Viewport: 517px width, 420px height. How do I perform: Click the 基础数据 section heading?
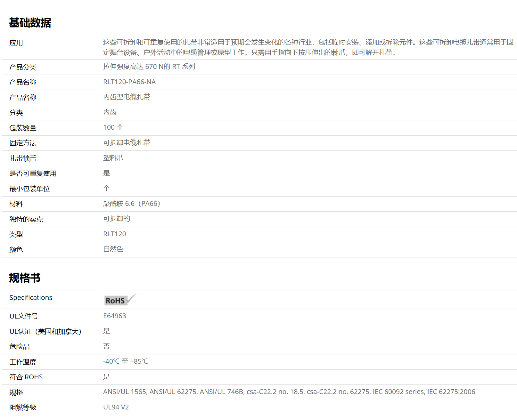(30, 23)
